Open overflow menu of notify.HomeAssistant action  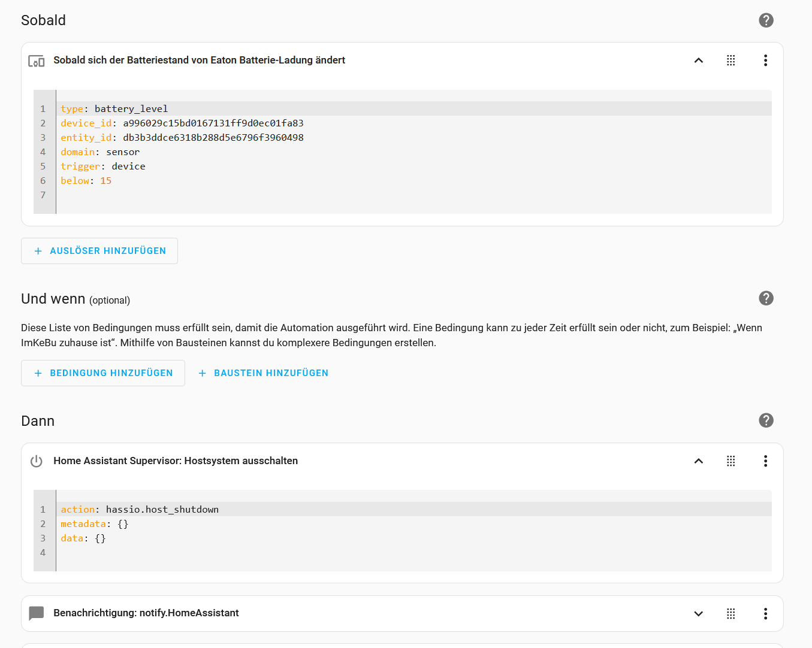point(765,613)
